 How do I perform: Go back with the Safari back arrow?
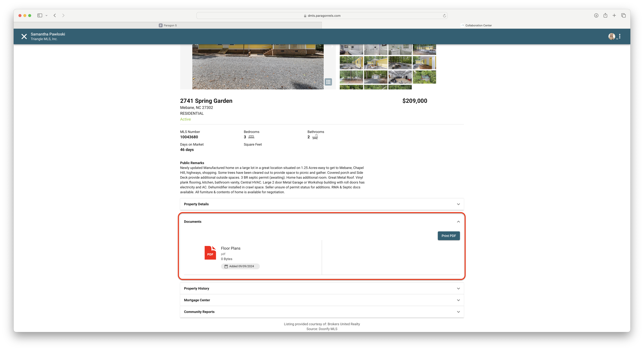click(x=55, y=15)
